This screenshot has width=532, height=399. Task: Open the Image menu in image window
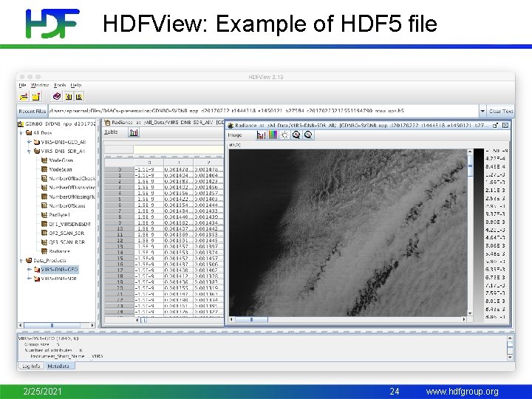point(235,135)
